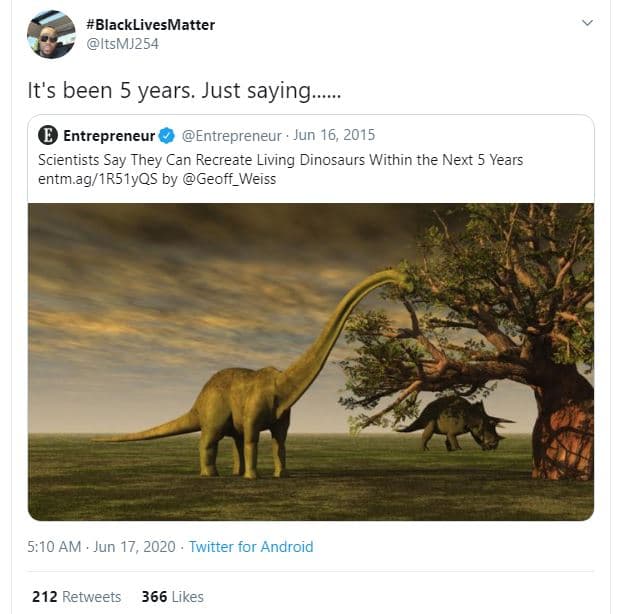Image resolution: width=620 pixels, height=614 pixels.
Task: Click the blue verified badge
Action: pyautogui.click(x=167, y=135)
